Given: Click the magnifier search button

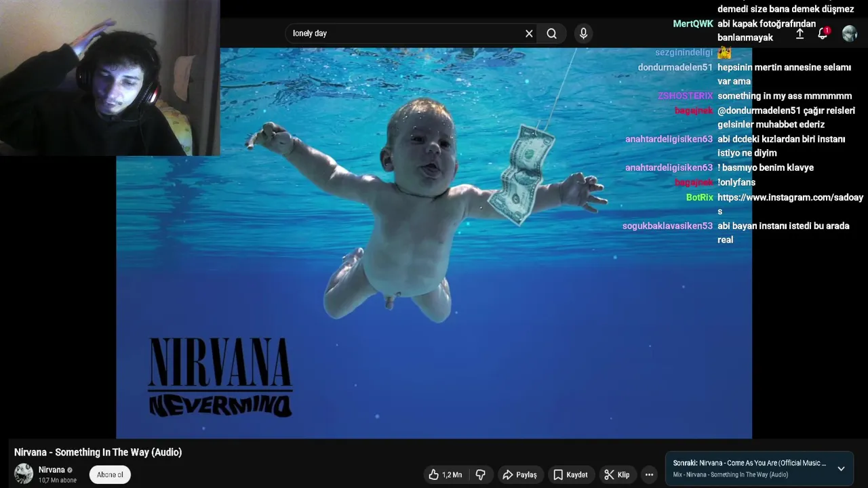Looking at the screenshot, I should (552, 33).
